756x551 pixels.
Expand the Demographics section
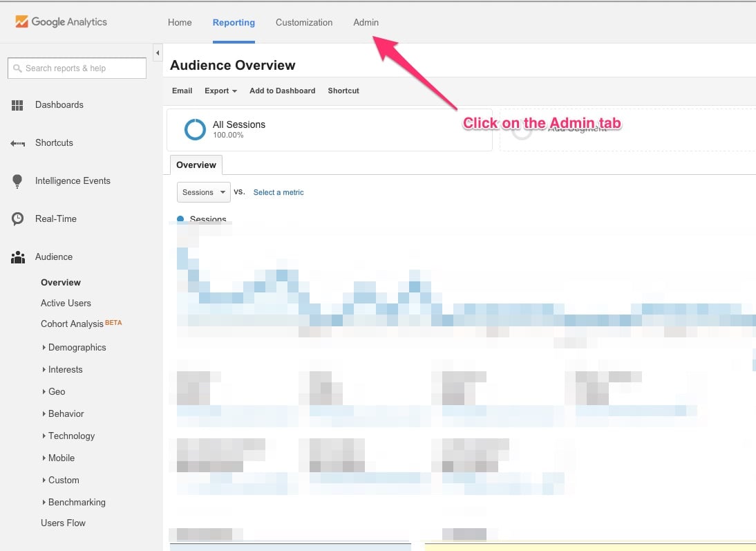(x=77, y=347)
